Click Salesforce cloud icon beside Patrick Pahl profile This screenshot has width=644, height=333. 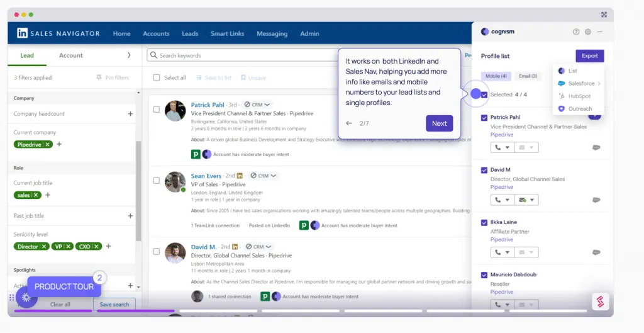pyautogui.click(x=596, y=147)
